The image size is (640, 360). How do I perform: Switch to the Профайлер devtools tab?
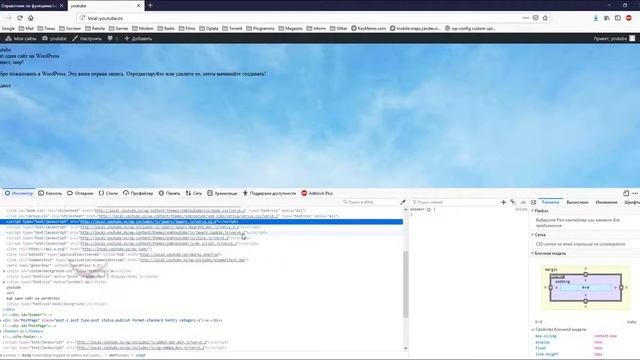point(138,193)
